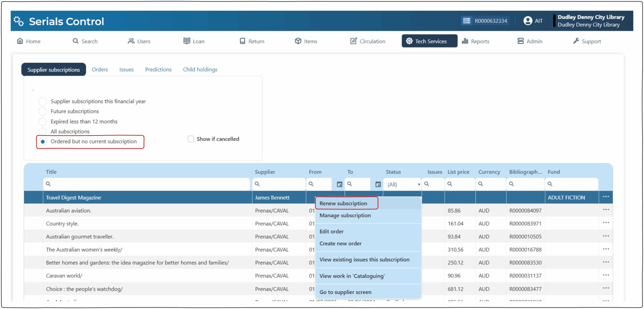Click the AIT user account icon
This screenshot has height=309, width=644.
pos(528,21)
